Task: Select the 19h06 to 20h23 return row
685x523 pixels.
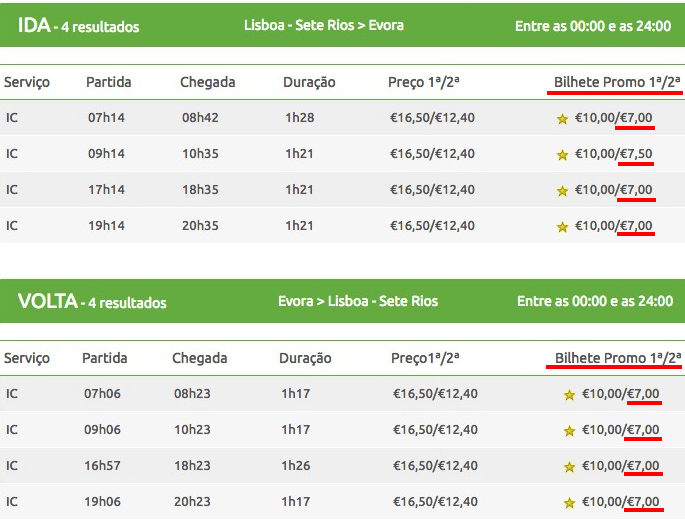Action: point(342,502)
